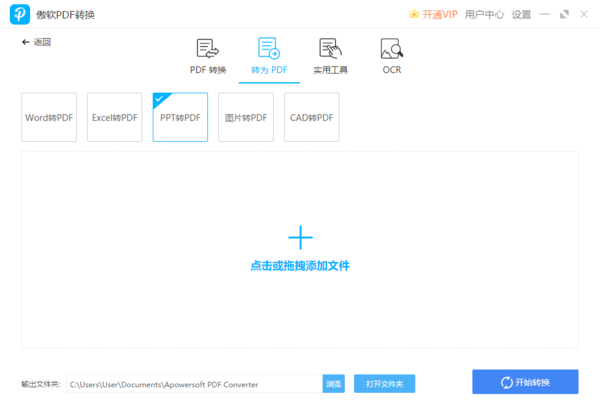Screen dimensions: 600x410
Task: Open the PDF 转换 tab
Action: pos(208,56)
